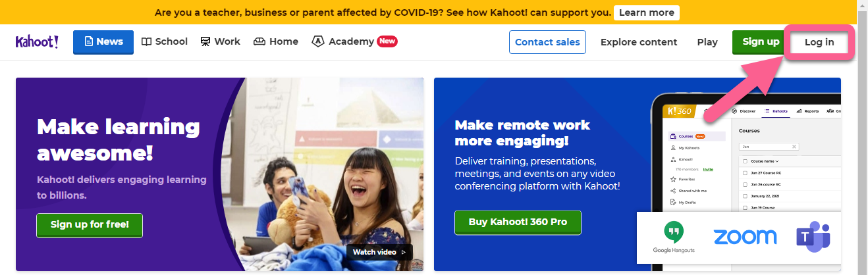The image size is (868, 275).
Task: Play the Watch video clip
Action: tap(379, 252)
